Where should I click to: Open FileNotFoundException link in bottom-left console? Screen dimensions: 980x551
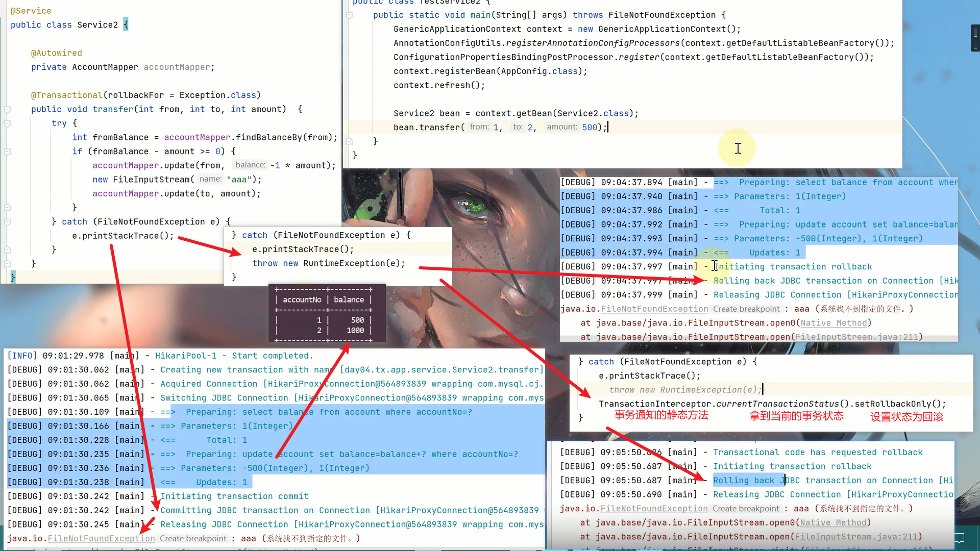tap(101, 539)
